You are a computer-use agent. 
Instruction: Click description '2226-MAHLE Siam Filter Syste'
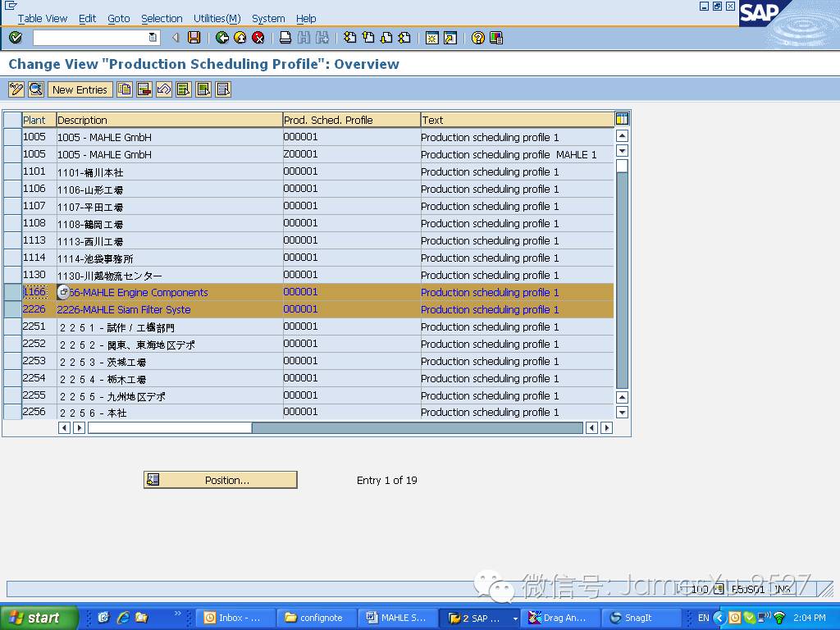(x=124, y=309)
